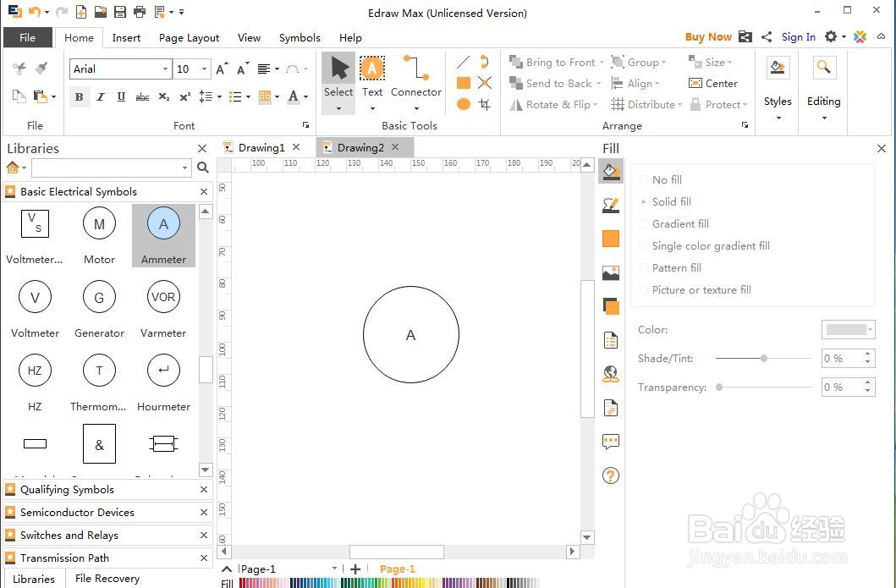The width and height of the screenshot is (896, 588).
Task: Select the Generator symbol
Action: point(100,309)
